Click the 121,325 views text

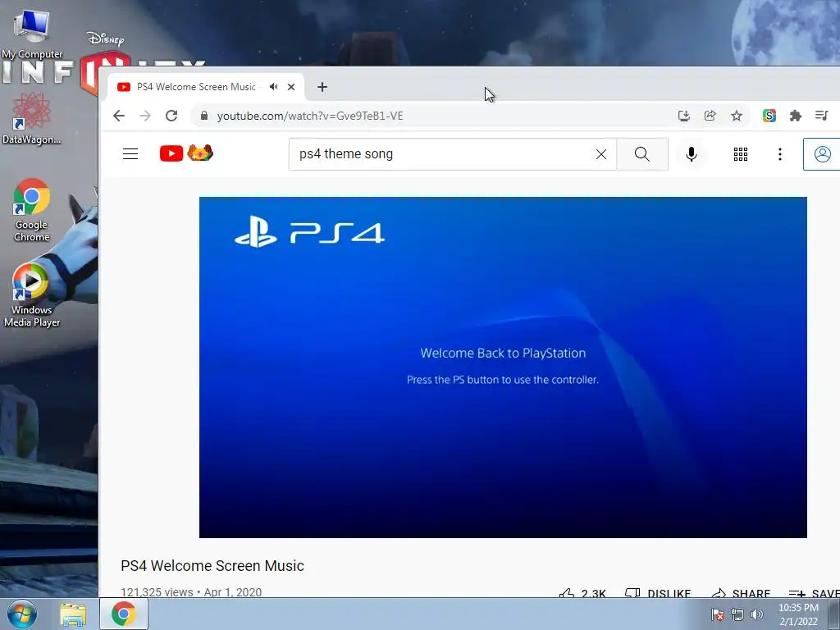[157, 592]
